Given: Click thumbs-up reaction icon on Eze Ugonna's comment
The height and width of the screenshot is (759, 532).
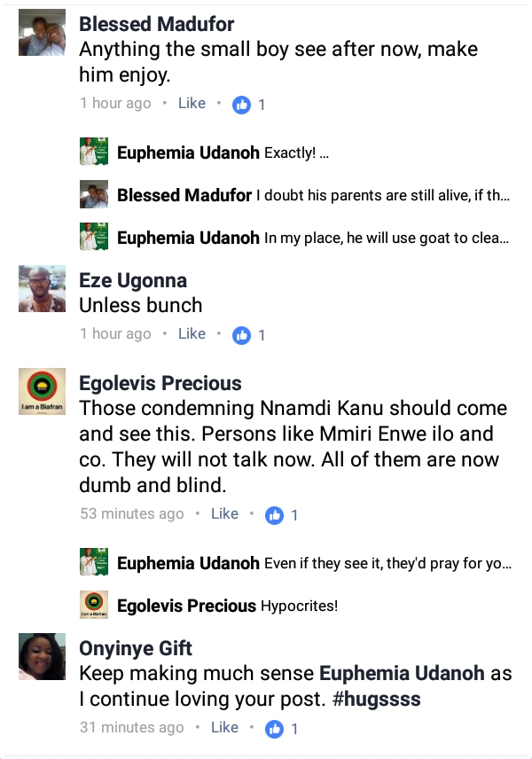Looking at the screenshot, I should (x=241, y=335).
